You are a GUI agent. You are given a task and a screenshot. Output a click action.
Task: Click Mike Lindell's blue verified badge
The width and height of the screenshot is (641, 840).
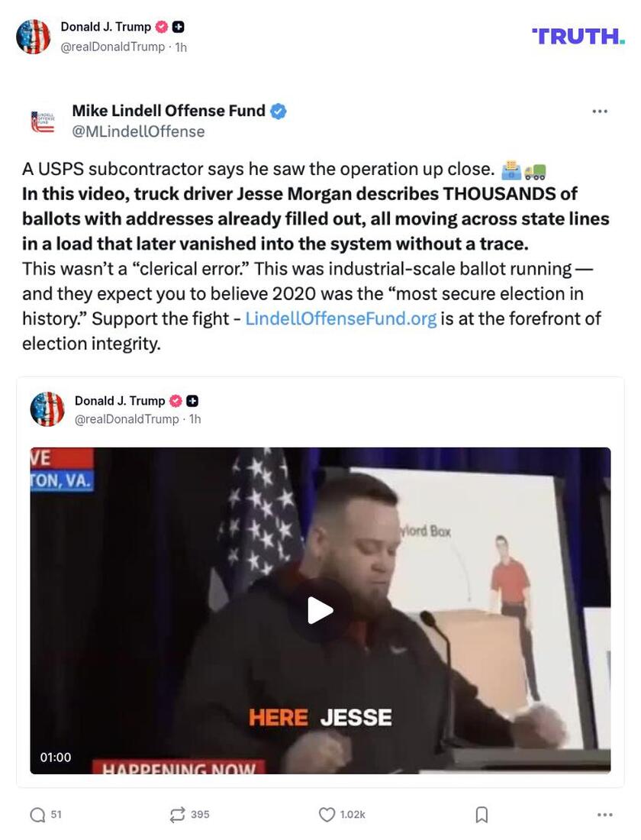point(278,111)
